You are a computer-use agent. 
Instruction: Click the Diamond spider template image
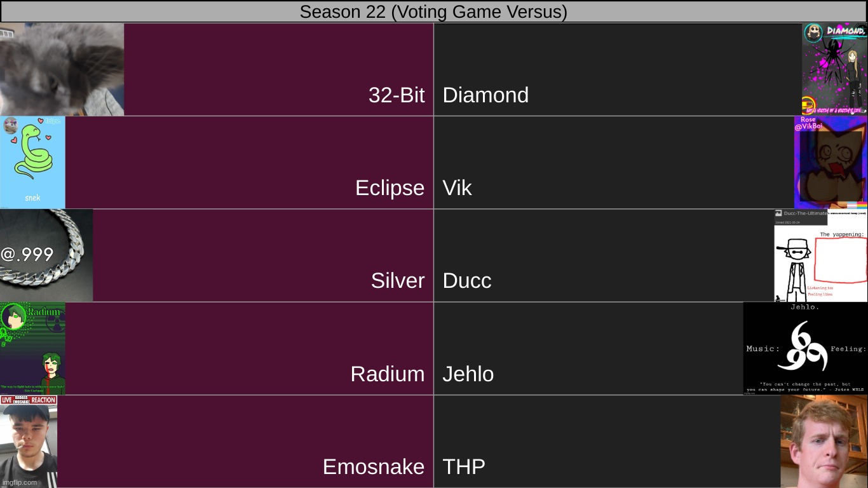[x=834, y=69]
